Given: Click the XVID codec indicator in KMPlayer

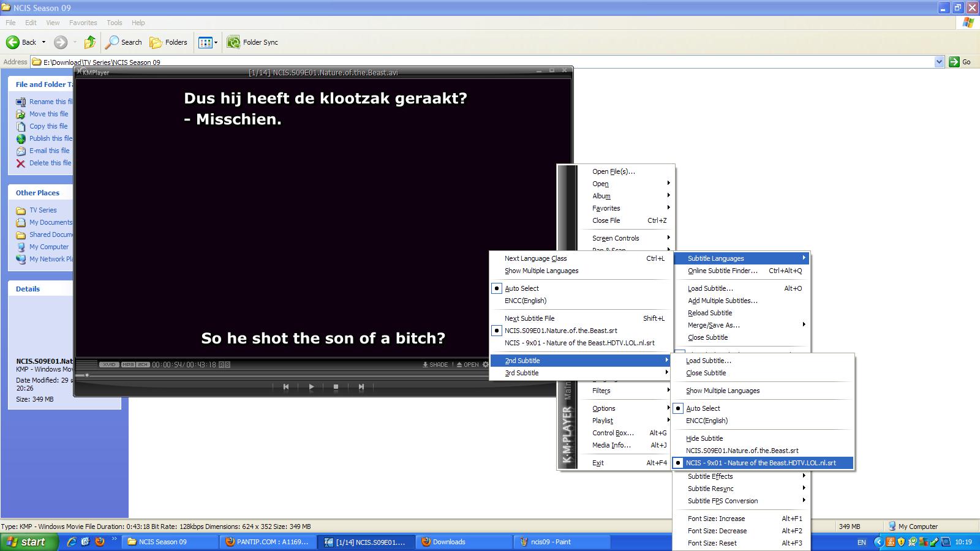Looking at the screenshot, I should point(109,364).
